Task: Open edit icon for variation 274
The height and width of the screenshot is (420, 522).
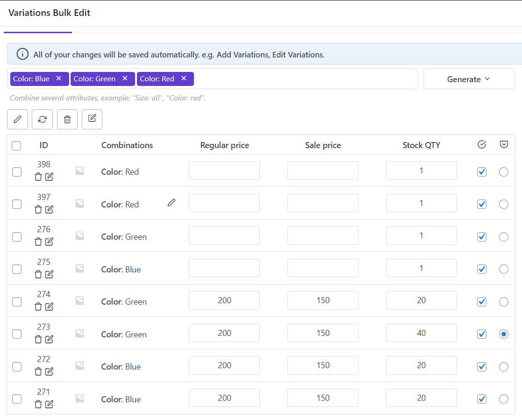Action: (x=49, y=306)
